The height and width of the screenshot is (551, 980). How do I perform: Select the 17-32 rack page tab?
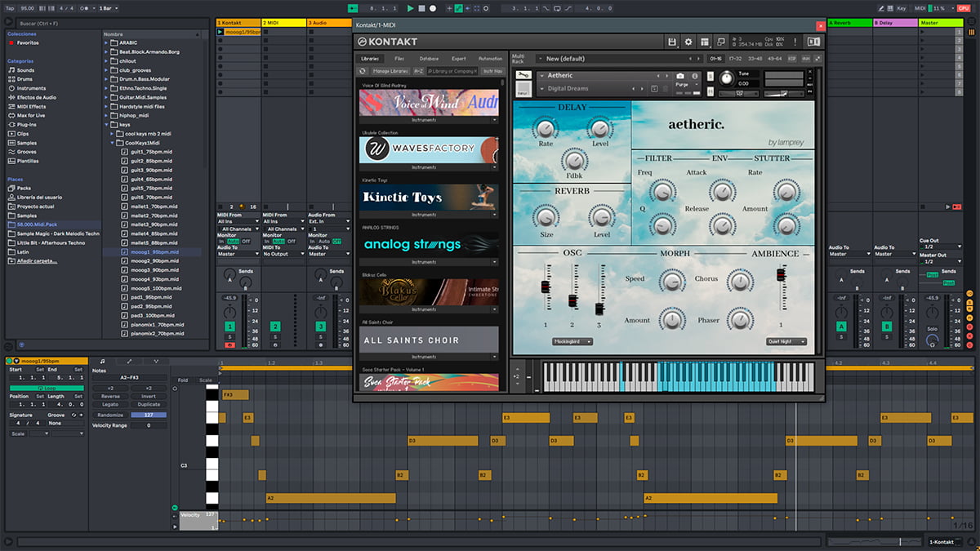click(x=737, y=59)
